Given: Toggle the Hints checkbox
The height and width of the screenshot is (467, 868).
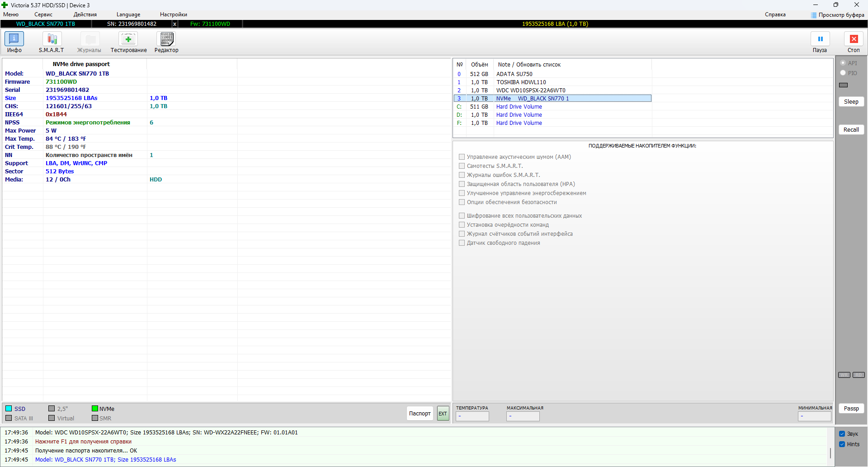Looking at the screenshot, I should coord(842,444).
